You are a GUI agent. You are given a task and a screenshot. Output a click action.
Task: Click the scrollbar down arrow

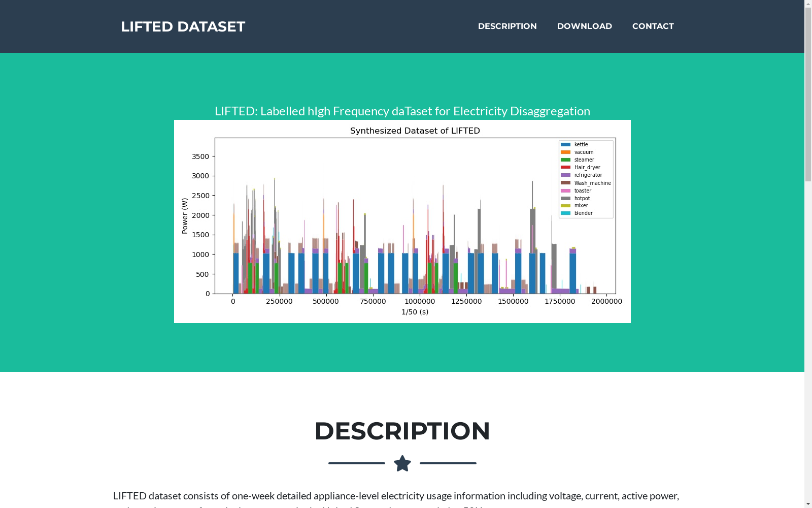(x=808, y=504)
